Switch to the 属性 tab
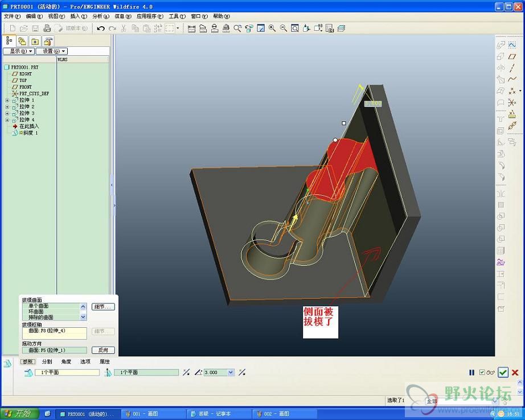This screenshot has width=525, height=420. coord(104,361)
